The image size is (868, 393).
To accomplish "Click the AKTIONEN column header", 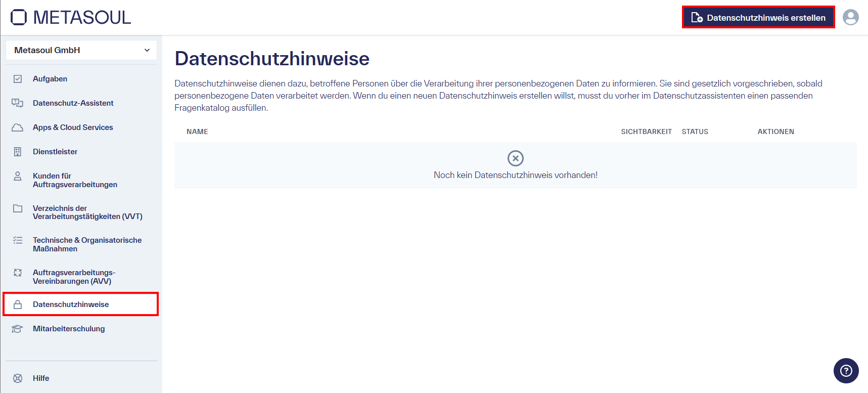I will tap(776, 132).
